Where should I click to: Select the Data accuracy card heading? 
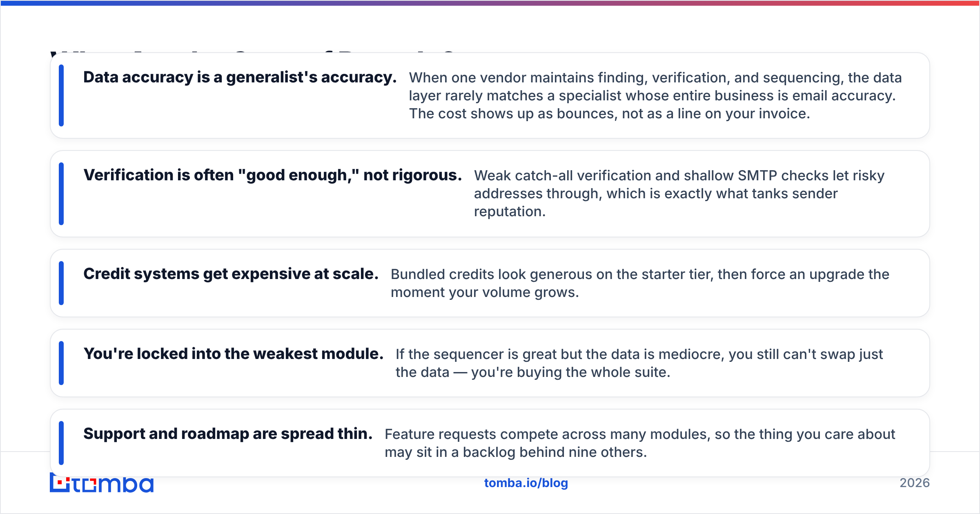[240, 77]
